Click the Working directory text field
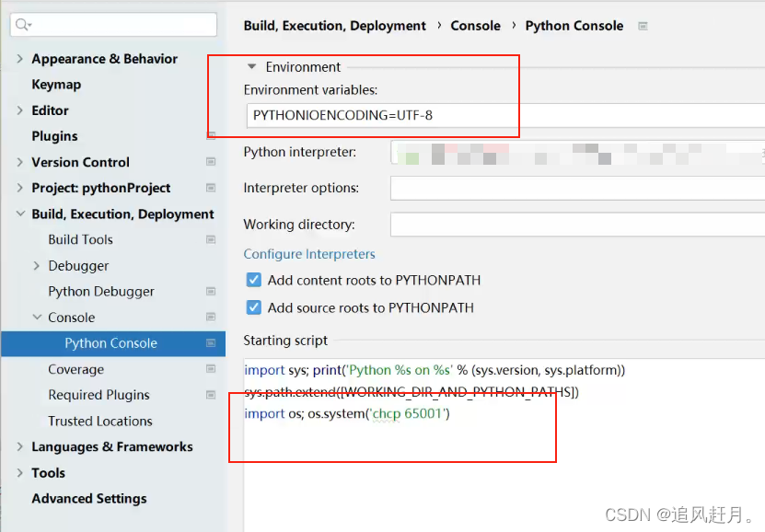 577,225
